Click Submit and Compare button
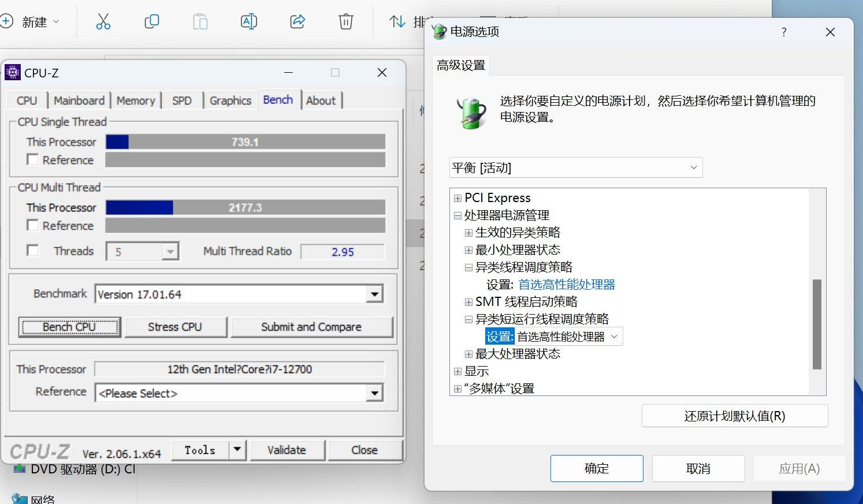Screen dimensions: 863x504 (311, 327)
